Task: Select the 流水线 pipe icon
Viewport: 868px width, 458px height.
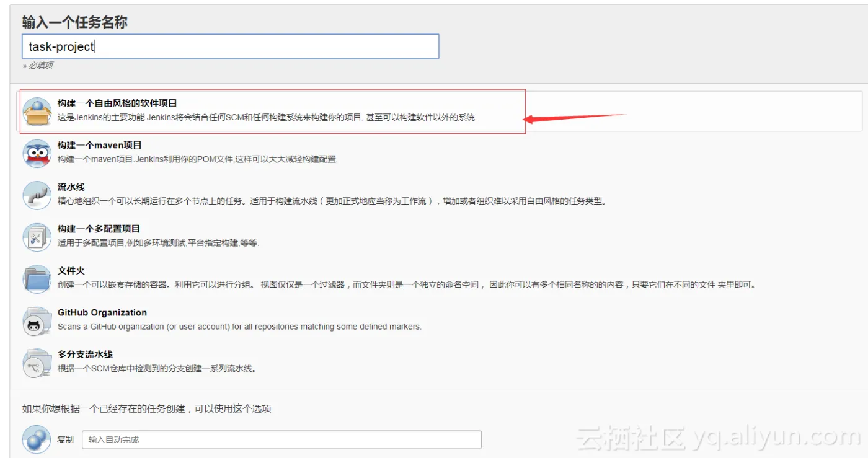Action: click(37, 195)
